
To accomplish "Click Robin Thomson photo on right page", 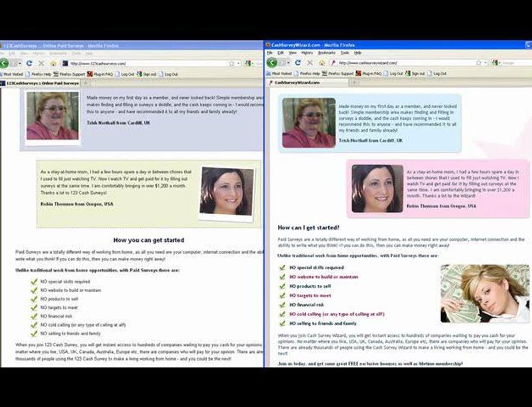I will click(377, 189).
